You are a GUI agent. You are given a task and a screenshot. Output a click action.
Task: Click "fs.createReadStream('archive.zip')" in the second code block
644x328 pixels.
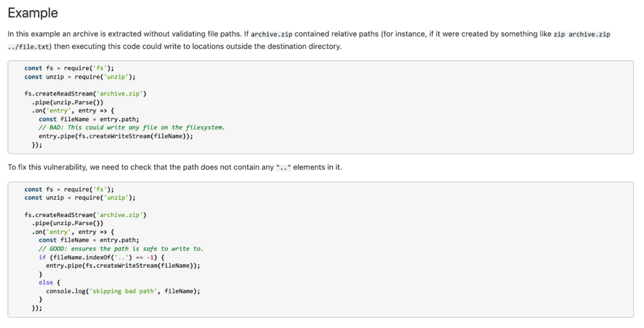[85, 215]
